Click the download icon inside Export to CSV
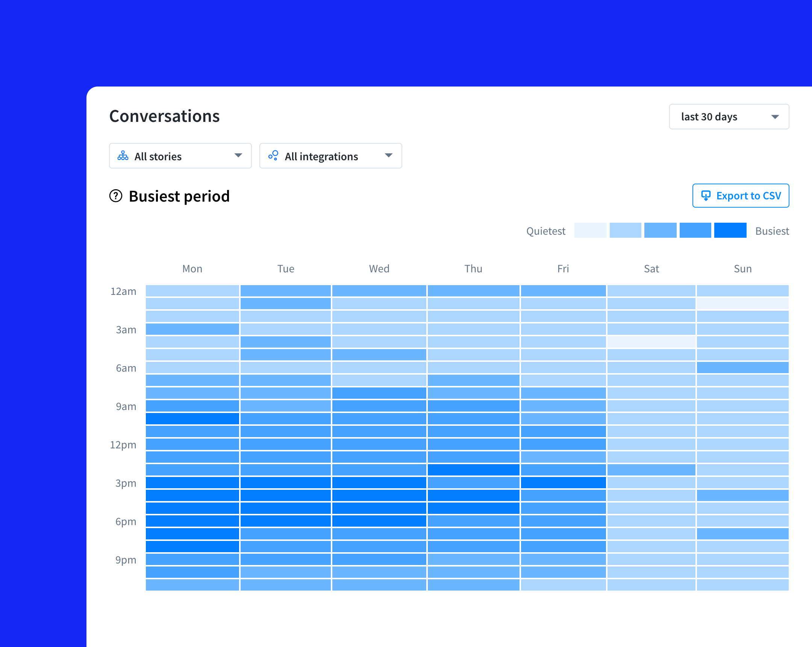Image resolution: width=812 pixels, height=647 pixels. point(706,196)
